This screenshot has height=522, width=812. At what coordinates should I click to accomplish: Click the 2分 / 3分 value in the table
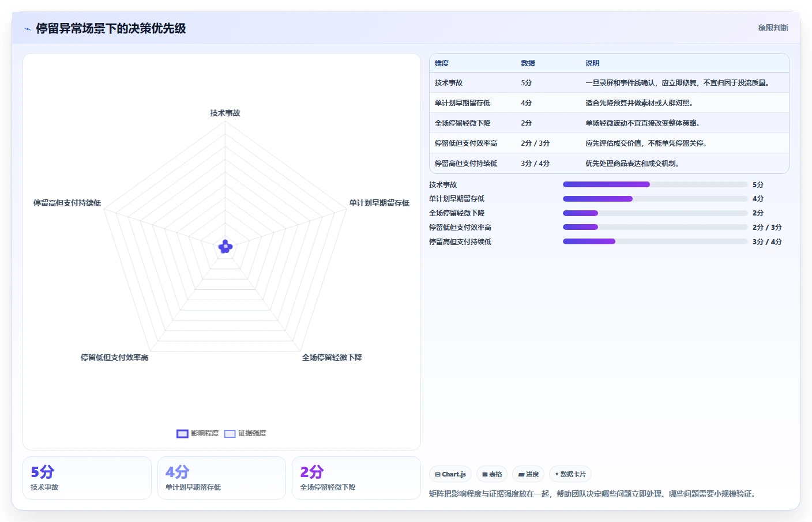[535, 143]
